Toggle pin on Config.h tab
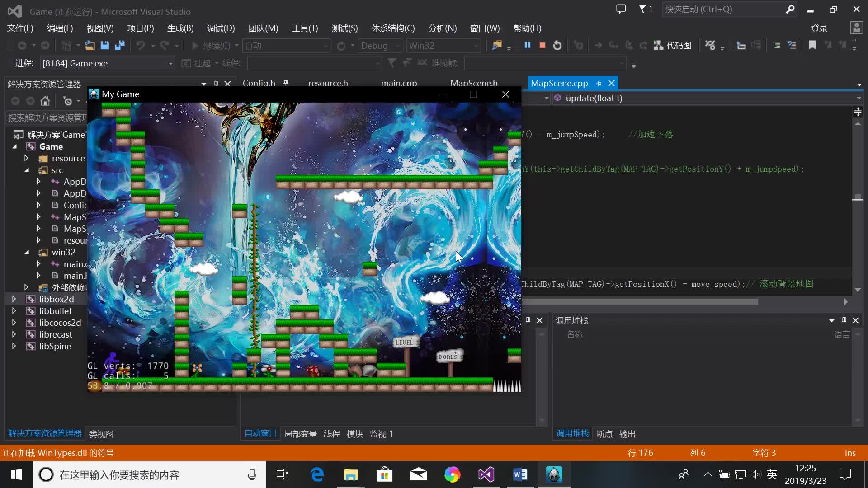 [286, 83]
